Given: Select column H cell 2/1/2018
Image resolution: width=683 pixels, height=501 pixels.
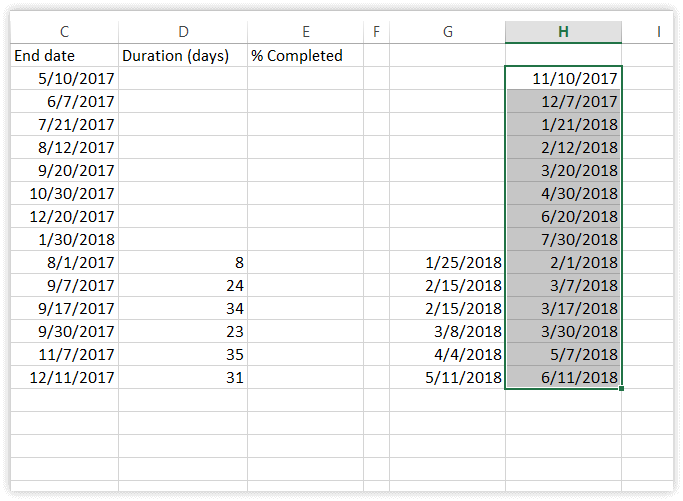Looking at the screenshot, I should point(563,262).
